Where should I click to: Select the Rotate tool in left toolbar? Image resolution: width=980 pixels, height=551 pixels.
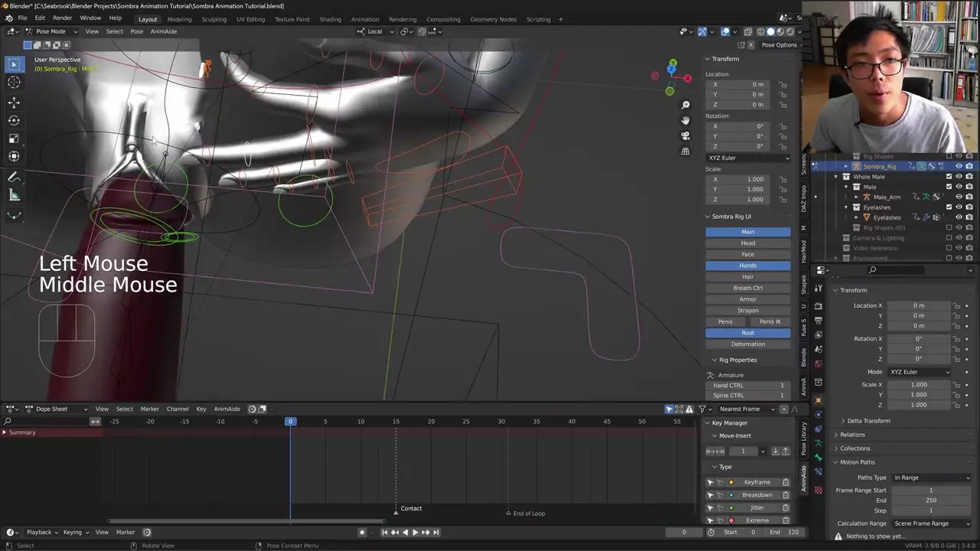coord(14,120)
